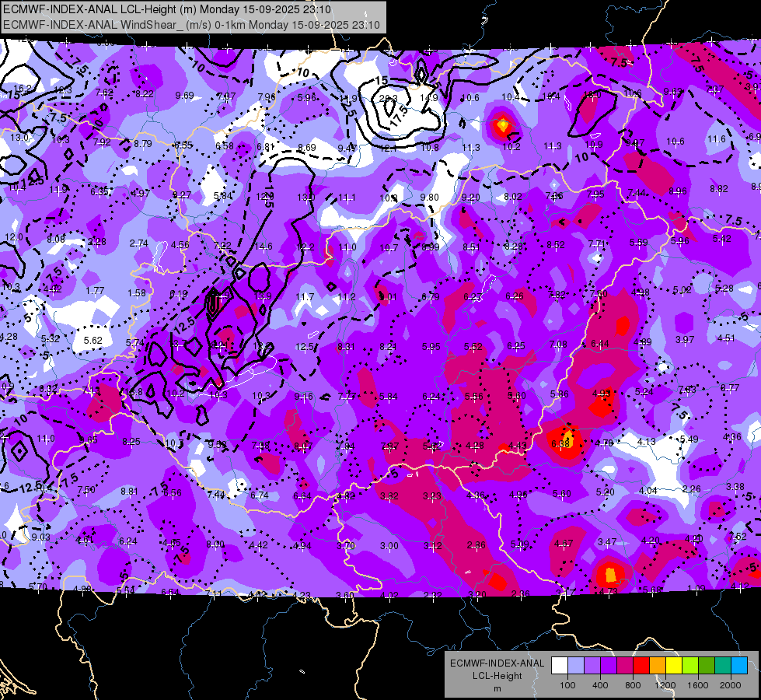
Task: Click the legend unit label m
Action: tap(497, 689)
